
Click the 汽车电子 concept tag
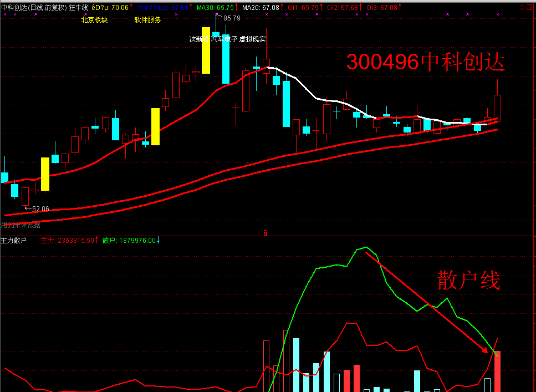(x=224, y=39)
